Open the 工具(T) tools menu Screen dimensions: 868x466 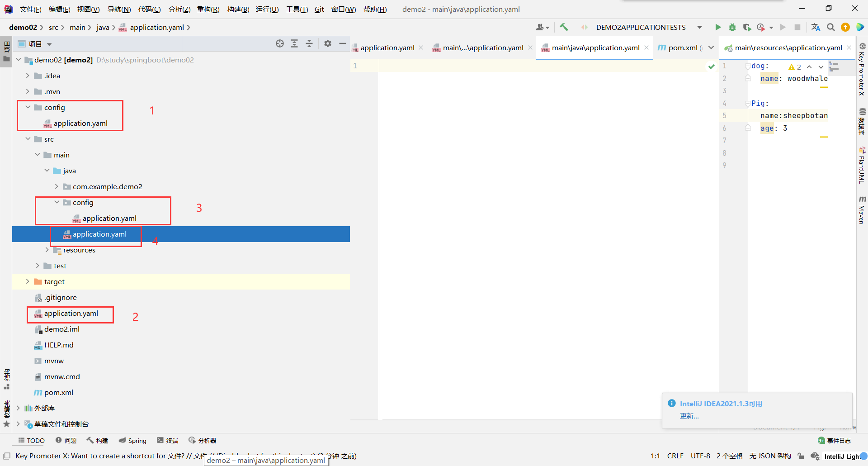pyautogui.click(x=297, y=9)
